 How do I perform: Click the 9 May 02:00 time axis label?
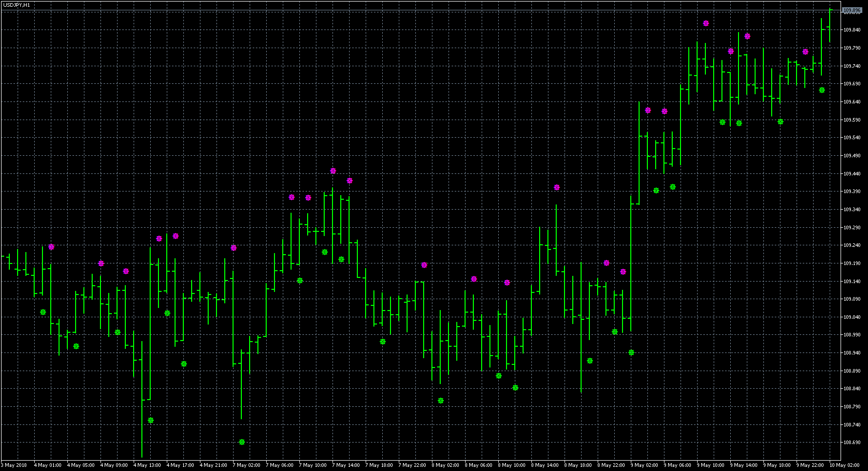[x=644, y=465]
